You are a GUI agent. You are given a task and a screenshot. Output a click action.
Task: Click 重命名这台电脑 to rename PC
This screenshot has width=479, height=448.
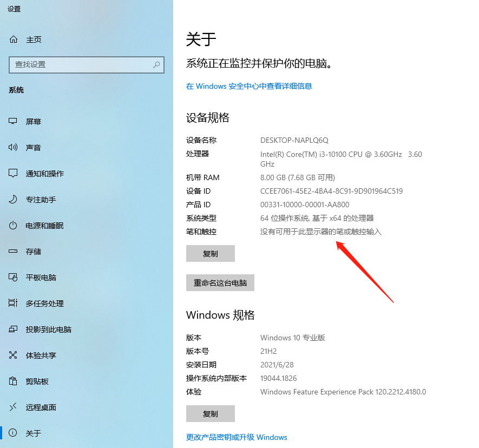click(220, 282)
